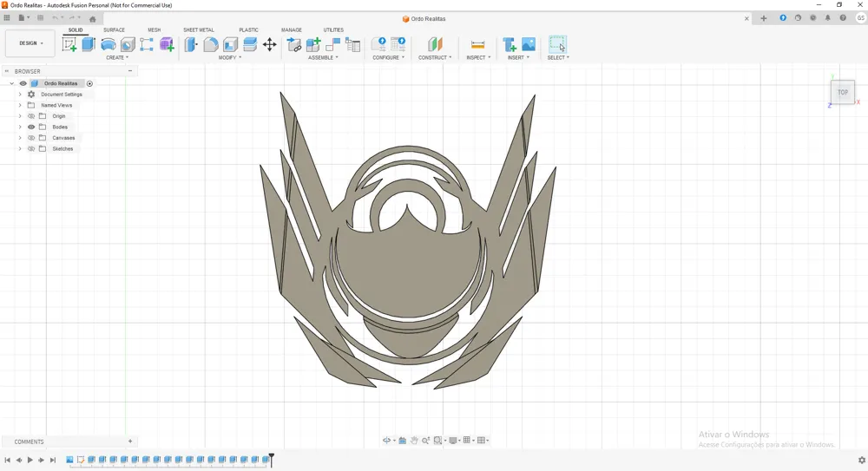
Task: Select the Revolve tool
Action: pos(108,44)
